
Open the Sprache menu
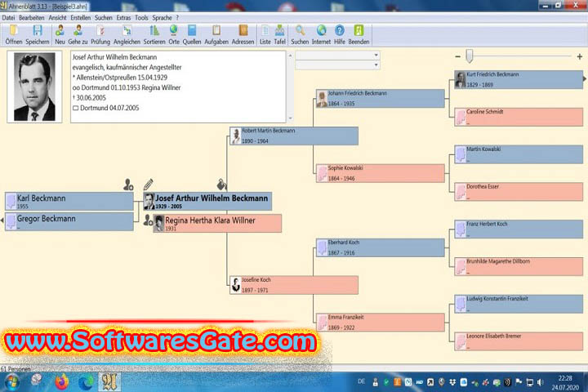(x=162, y=18)
